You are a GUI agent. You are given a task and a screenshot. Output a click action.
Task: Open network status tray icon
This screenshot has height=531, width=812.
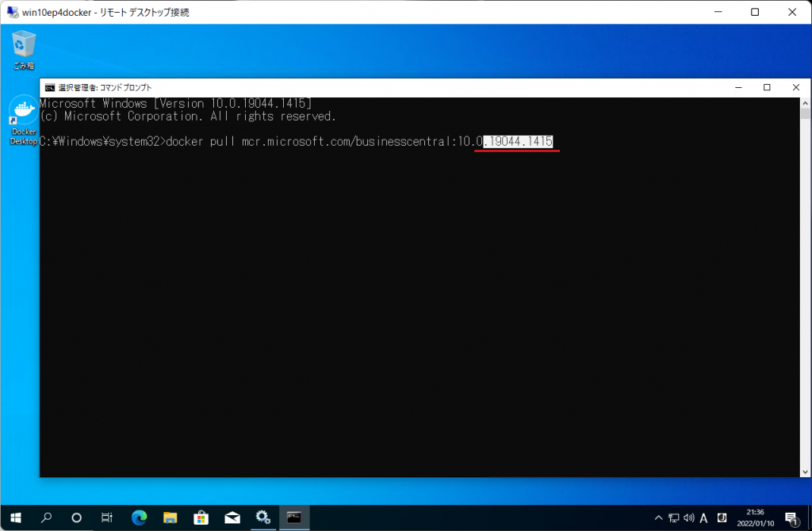pos(674,518)
